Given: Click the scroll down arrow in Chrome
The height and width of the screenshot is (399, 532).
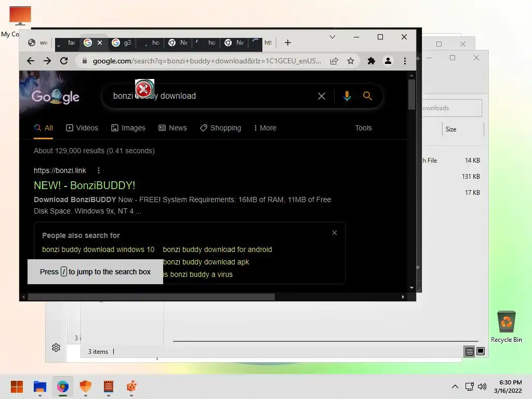Looking at the screenshot, I should pos(411,288).
